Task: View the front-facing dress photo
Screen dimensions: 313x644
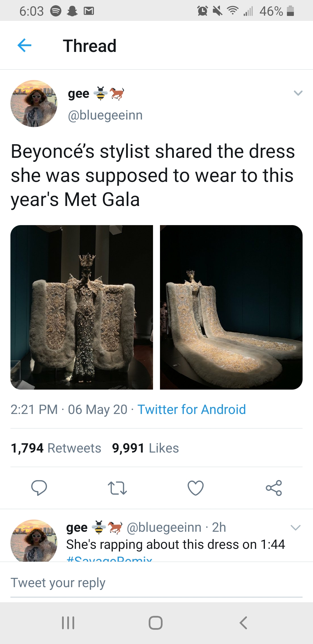Action: (x=82, y=307)
